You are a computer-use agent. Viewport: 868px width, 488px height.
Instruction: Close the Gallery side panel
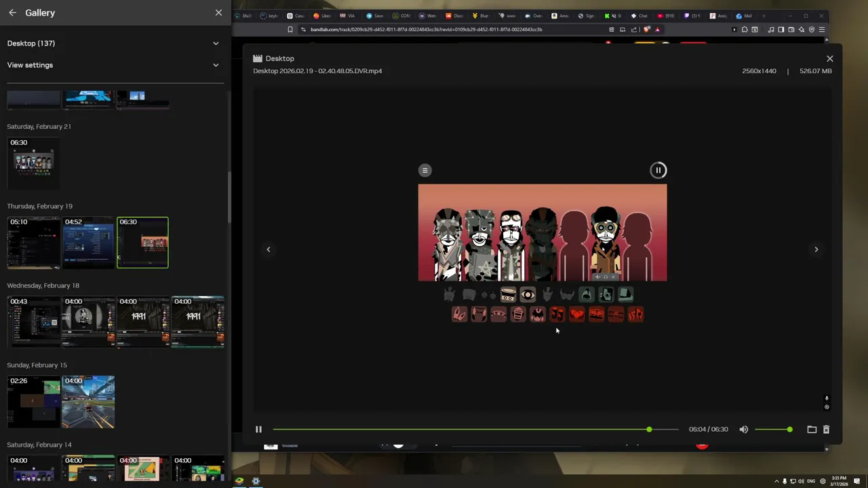(x=218, y=13)
